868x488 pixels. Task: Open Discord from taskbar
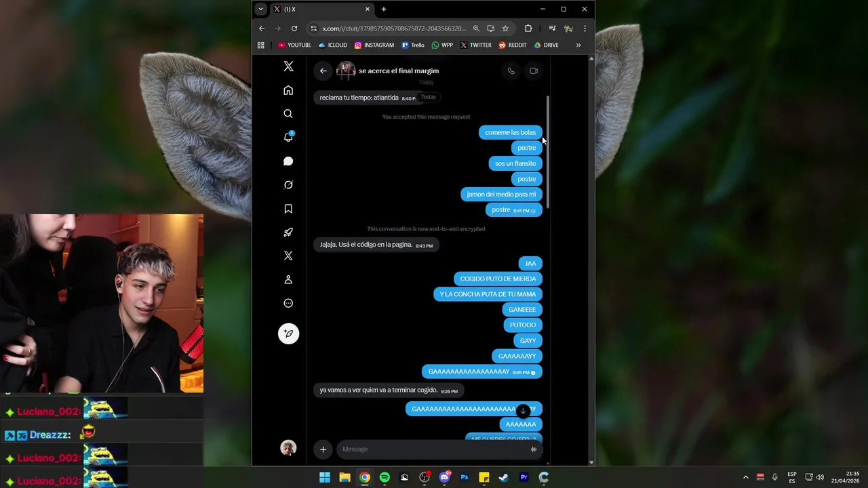tap(445, 477)
